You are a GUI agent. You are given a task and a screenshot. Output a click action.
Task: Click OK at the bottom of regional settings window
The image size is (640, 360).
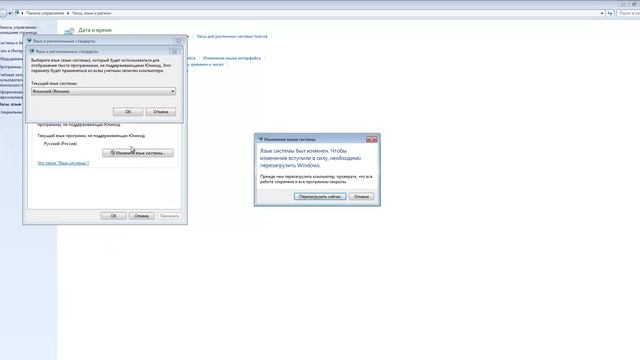[113, 216]
